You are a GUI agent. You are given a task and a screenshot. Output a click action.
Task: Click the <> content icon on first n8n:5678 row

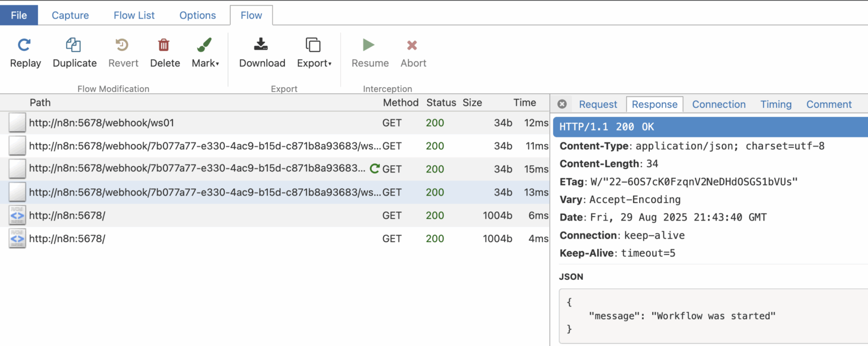click(x=17, y=215)
